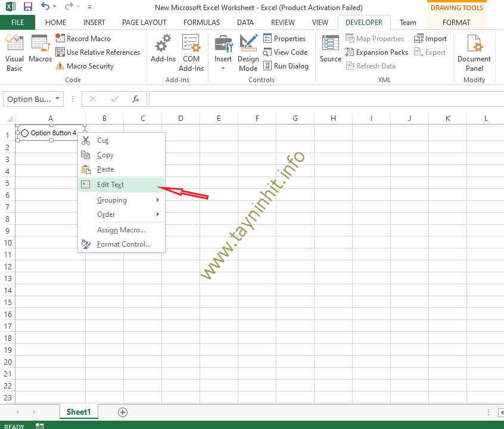
Task: Click the XML Source icon
Action: (330, 49)
